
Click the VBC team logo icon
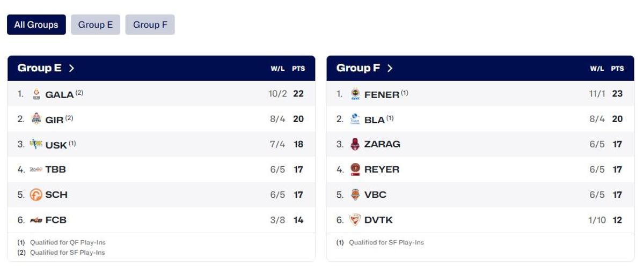point(355,195)
